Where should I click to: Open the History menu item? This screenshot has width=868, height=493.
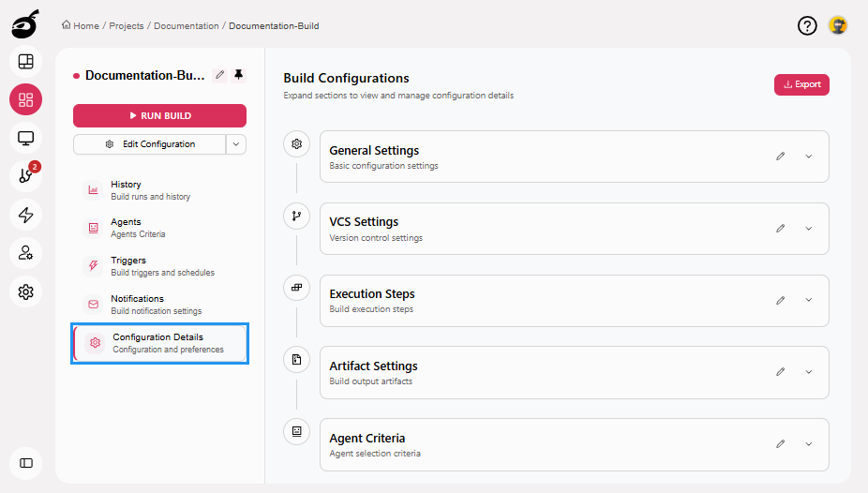pyautogui.click(x=159, y=190)
